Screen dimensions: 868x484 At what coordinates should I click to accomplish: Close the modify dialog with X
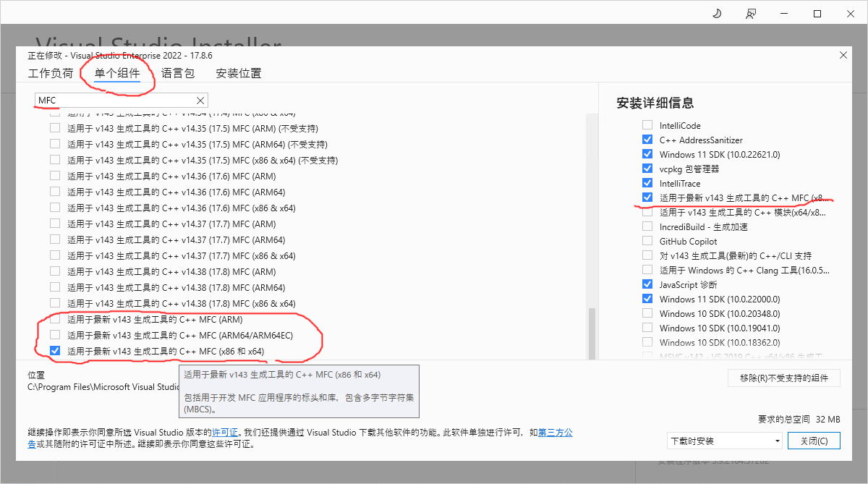click(x=843, y=55)
